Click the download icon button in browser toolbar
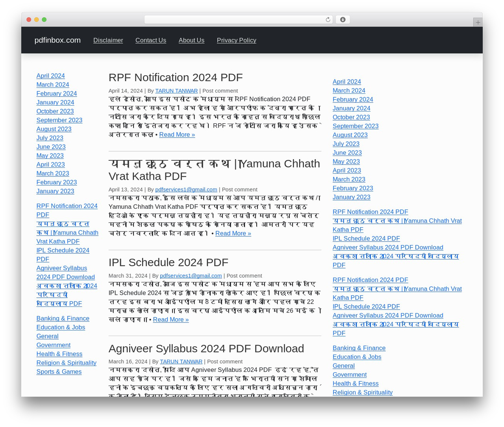 tap(343, 20)
